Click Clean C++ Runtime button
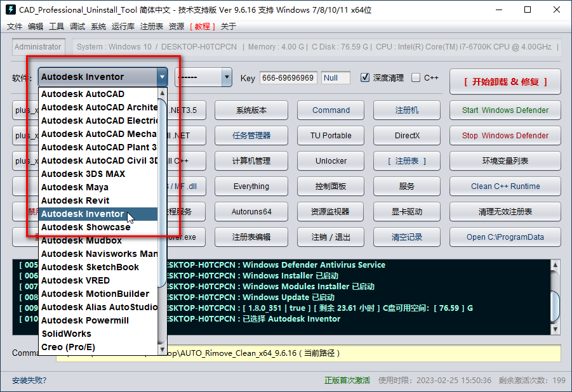This screenshot has height=392, width=572. 505,186
